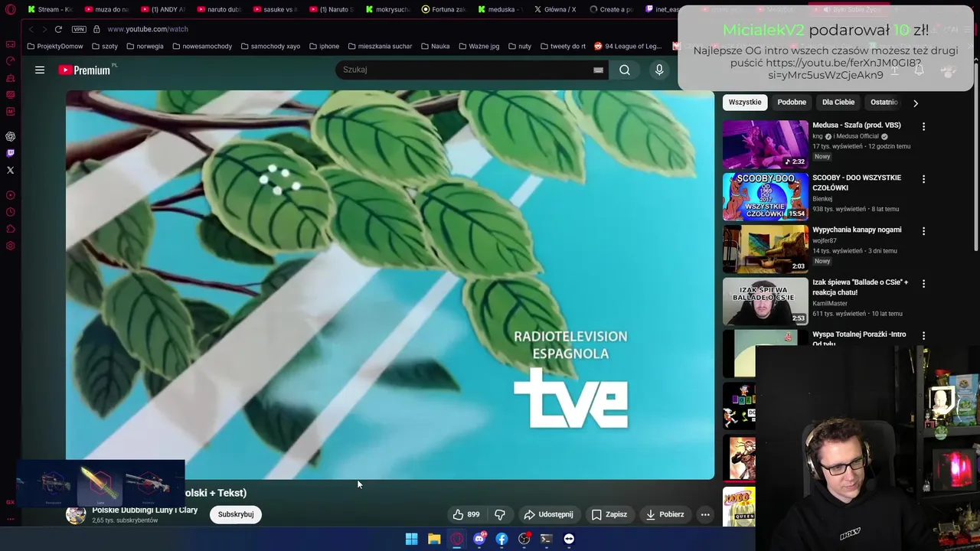Open more actions ellipsis under video

(x=705, y=514)
